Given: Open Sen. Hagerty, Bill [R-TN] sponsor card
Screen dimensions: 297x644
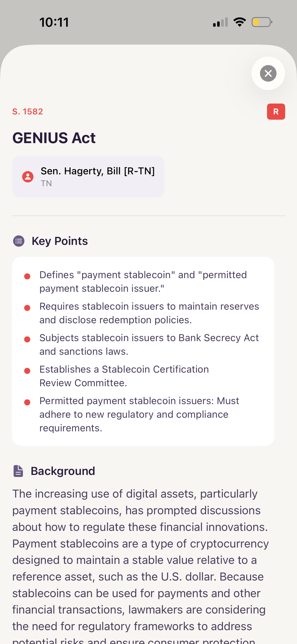Looking at the screenshot, I should (88, 176).
